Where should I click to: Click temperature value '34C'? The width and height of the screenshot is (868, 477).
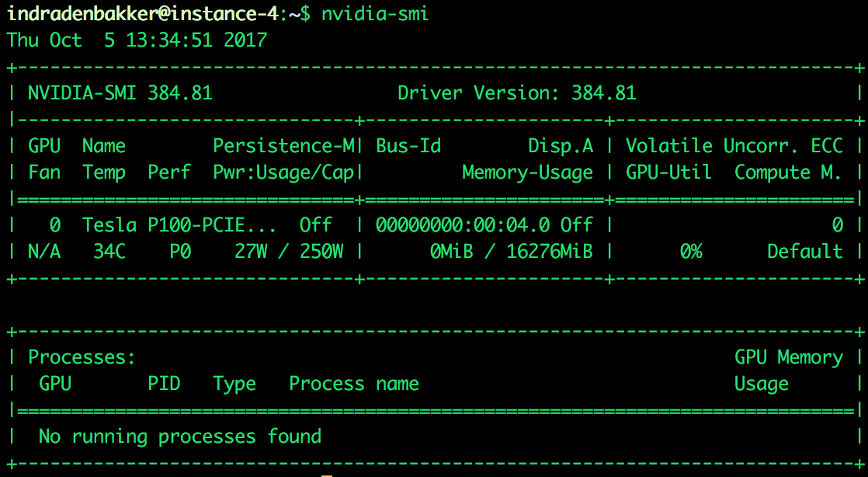pos(109,252)
